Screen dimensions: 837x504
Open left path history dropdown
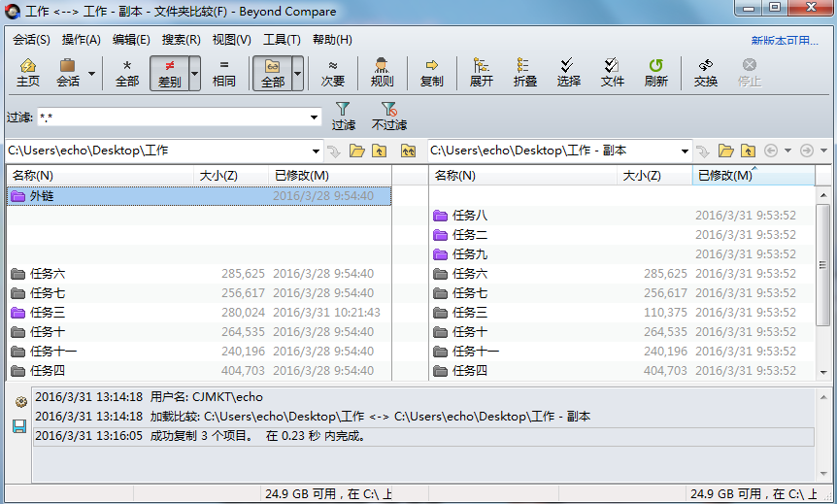coord(316,151)
